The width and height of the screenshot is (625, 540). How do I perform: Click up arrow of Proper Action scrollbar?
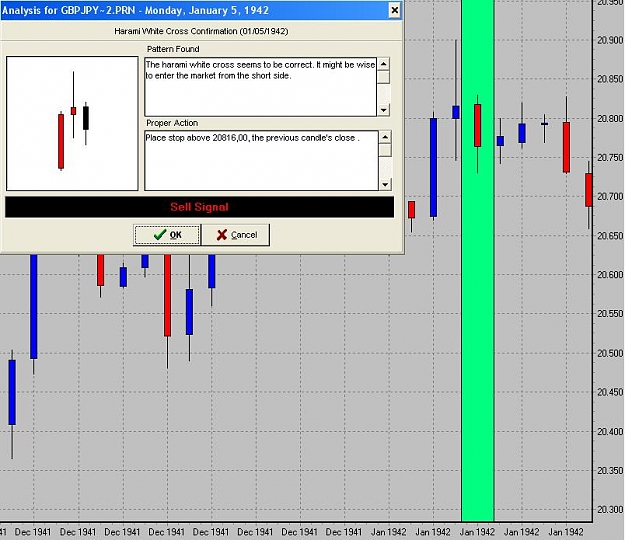(385, 137)
